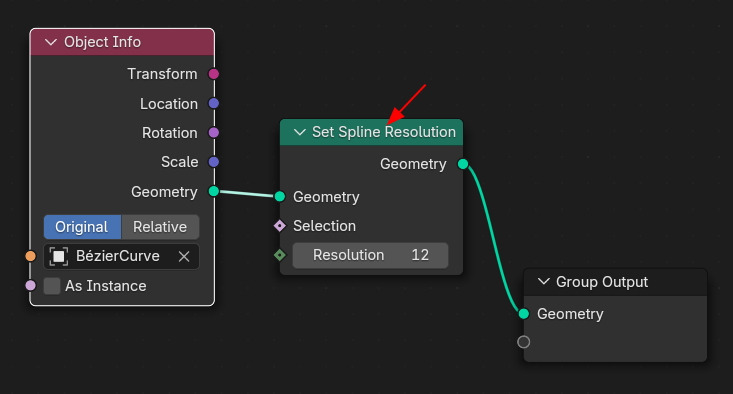Click Set Spline Resolution Geometry input socket

[x=280, y=196]
